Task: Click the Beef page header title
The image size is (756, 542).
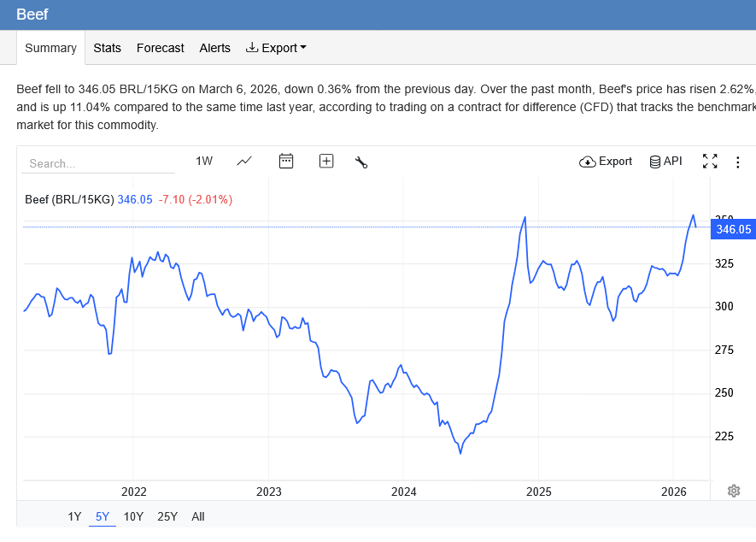Action: tap(32, 14)
